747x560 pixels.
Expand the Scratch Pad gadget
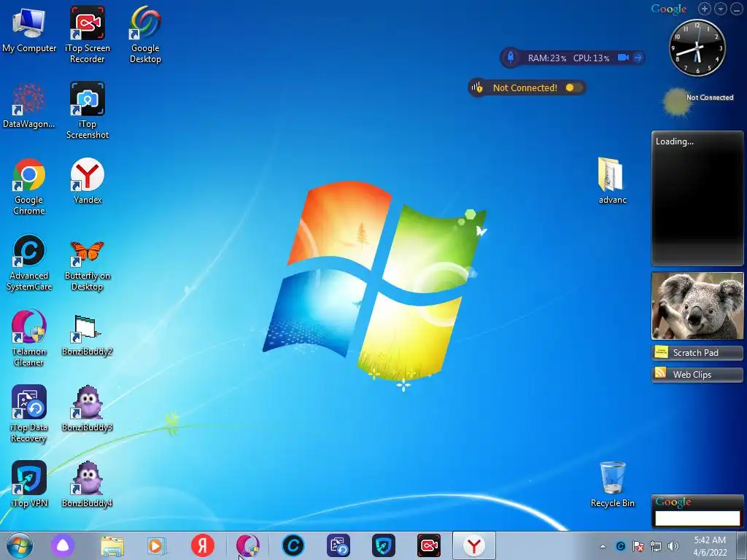697,353
